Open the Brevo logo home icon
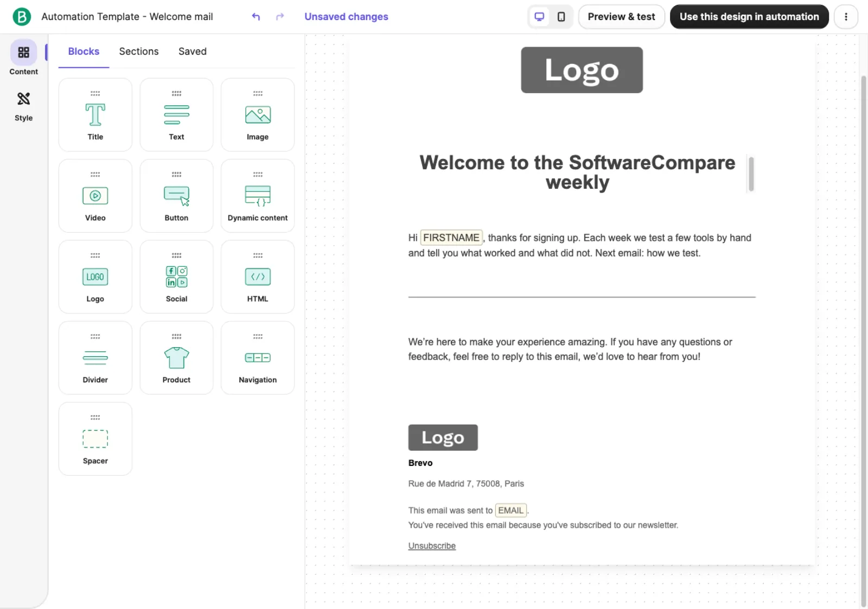 [x=22, y=17]
